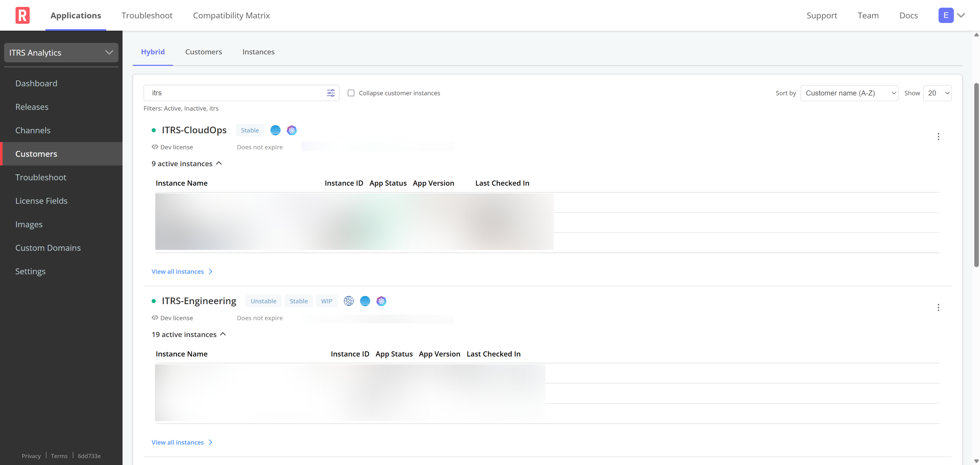Open the ITRS-Engineering three-dot menu
The width and height of the screenshot is (980, 465).
click(x=938, y=308)
